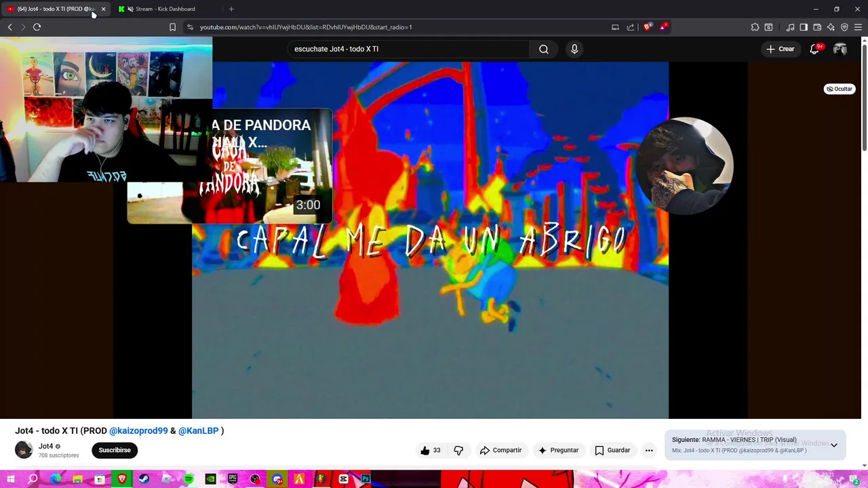Image resolution: width=868 pixels, height=488 pixels.
Task: Open Steam from the taskbar
Action: 144,479
